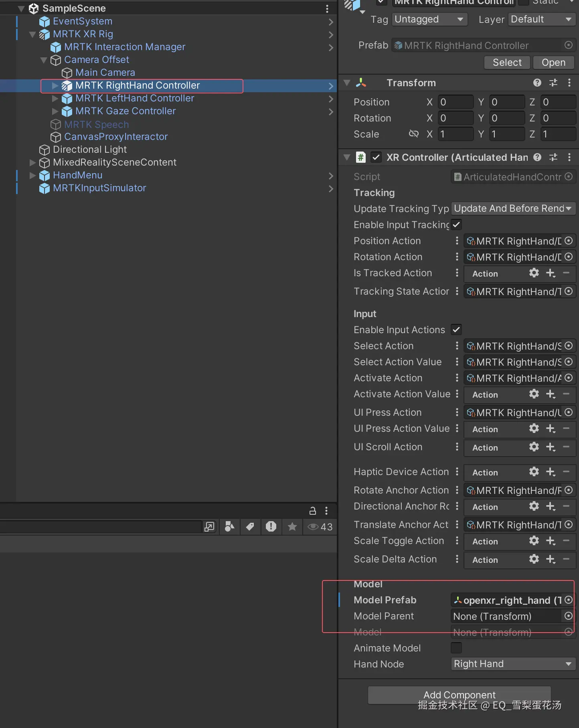Disable the XR Controller component checkbox

(376, 157)
